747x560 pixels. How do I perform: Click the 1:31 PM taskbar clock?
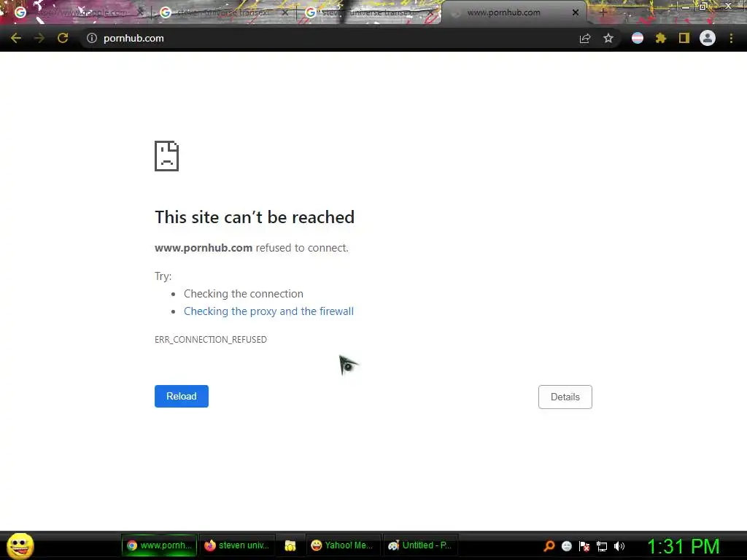[683, 546]
